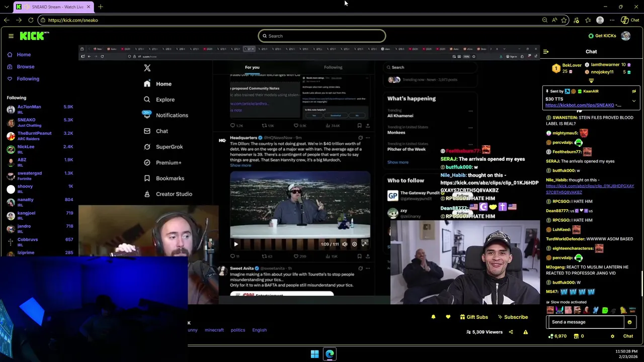Open the taskbar clock and date

pos(627,354)
